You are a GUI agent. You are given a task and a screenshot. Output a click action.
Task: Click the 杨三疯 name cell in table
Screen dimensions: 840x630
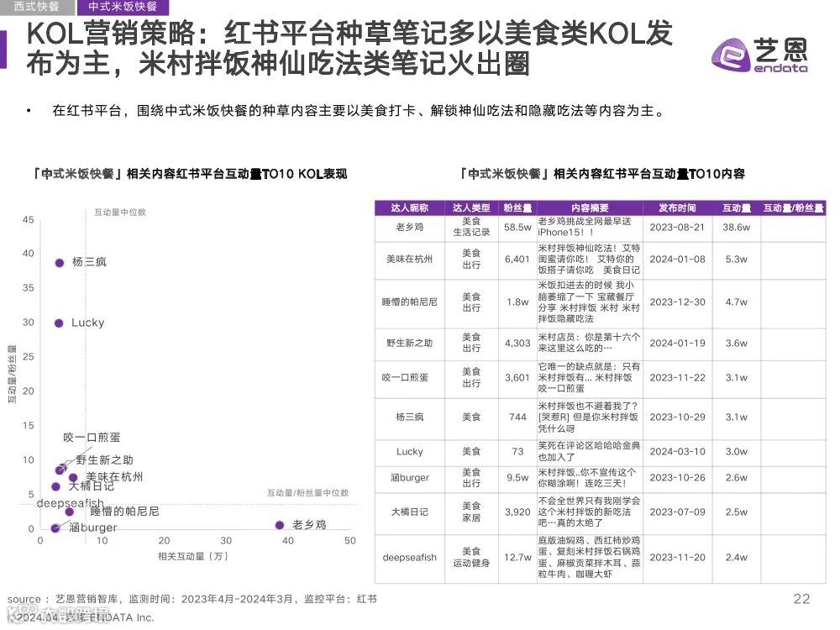coord(409,417)
